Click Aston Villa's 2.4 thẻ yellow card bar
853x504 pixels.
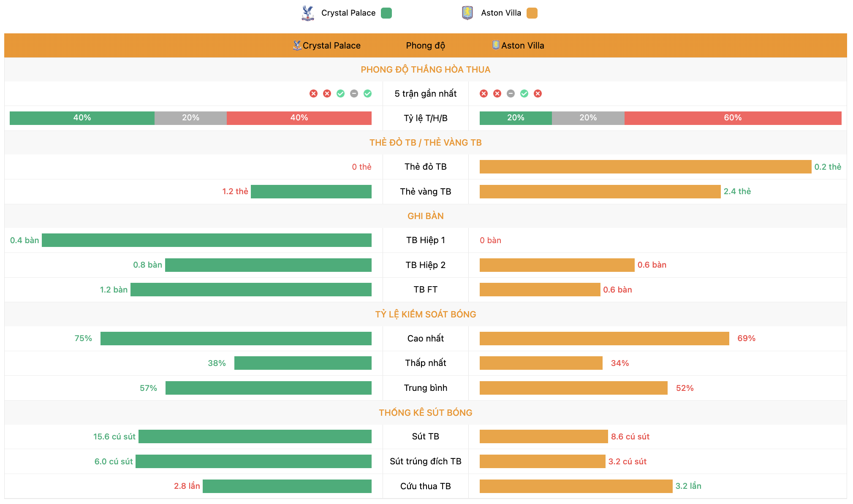click(x=600, y=192)
